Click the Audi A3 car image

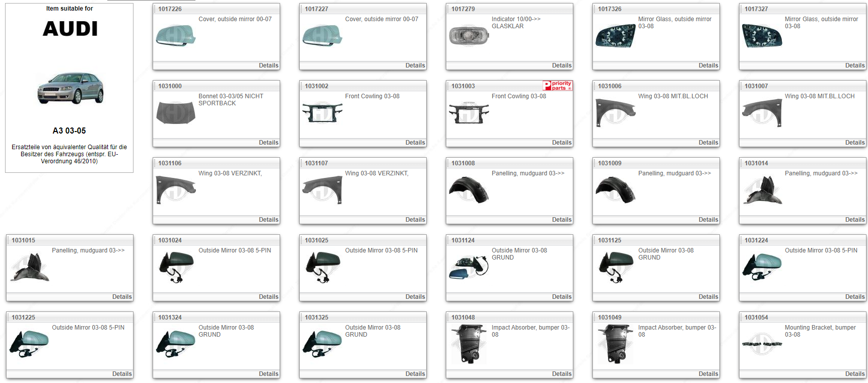click(x=70, y=88)
